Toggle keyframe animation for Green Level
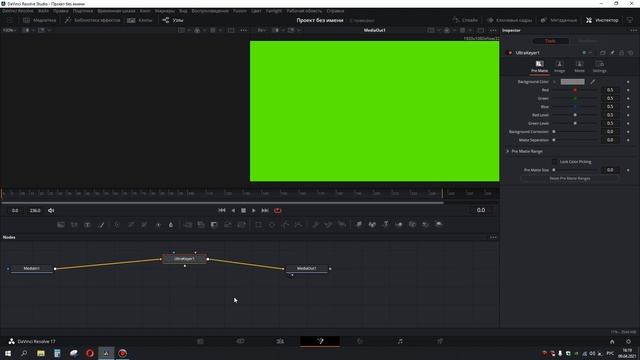Screen dimensions: 640x360 (628, 123)
